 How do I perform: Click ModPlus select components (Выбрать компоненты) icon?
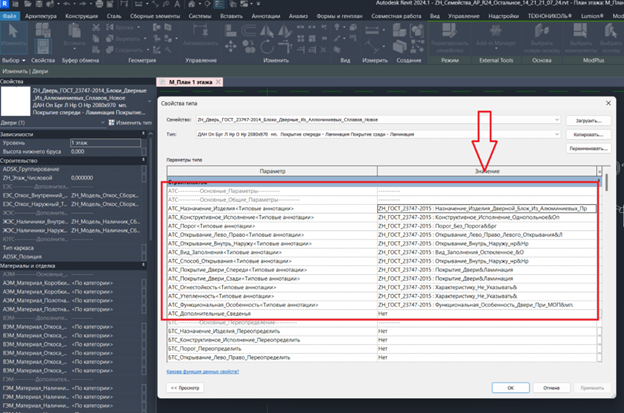580,31
